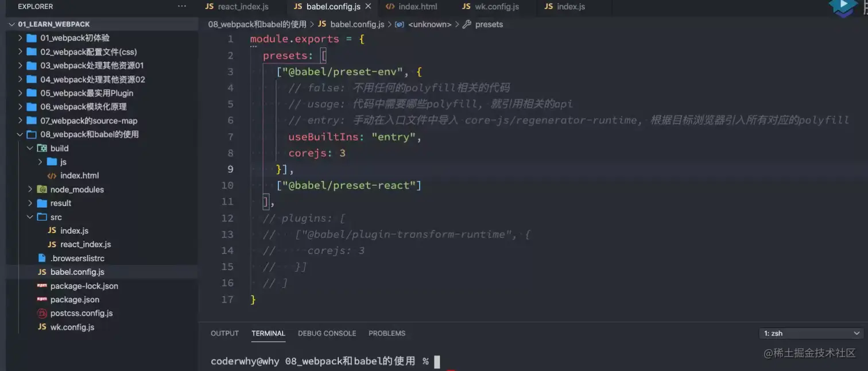Focus the terminal prompt input
Screen dimensions: 868x371
point(437,361)
